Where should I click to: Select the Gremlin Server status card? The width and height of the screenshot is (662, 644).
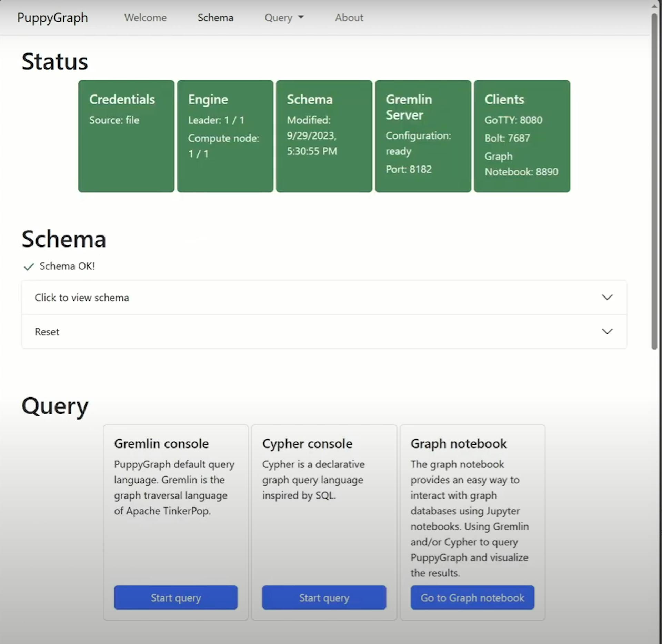pos(423,136)
